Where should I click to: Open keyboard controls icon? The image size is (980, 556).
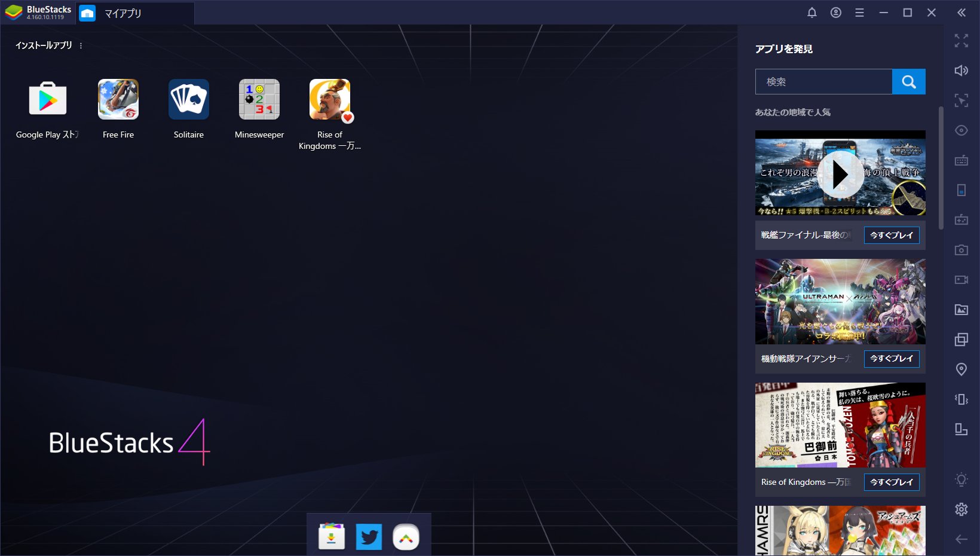pyautogui.click(x=961, y=160)
